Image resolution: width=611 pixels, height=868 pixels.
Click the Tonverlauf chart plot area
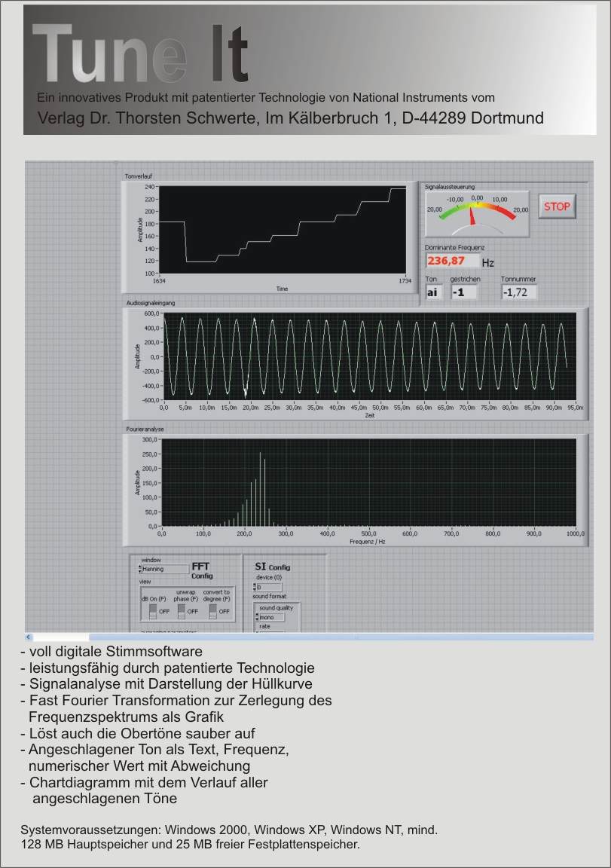click(283, 230)
